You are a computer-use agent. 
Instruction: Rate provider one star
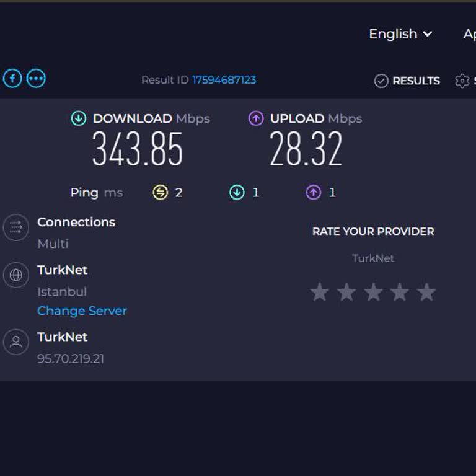(x=320, y=292)
